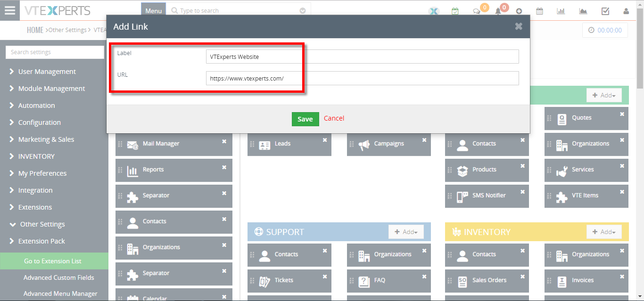Save the new link

coord(305,119)
